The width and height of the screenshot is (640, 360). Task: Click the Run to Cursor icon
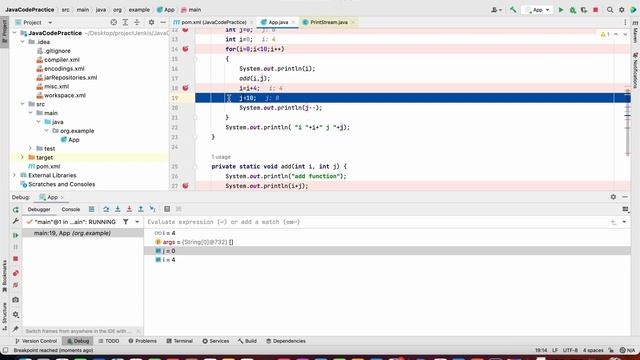pos(153,209)
